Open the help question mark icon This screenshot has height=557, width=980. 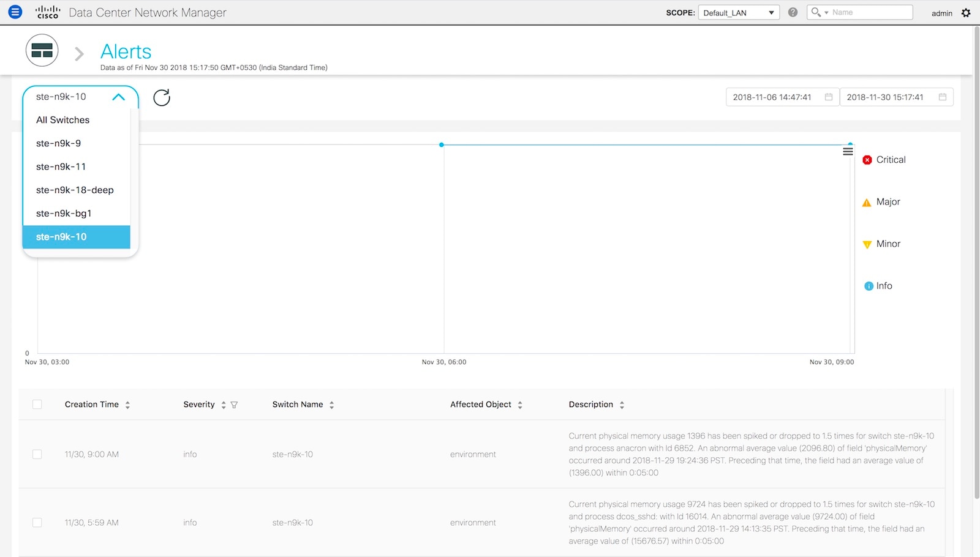tap(793, 12)
